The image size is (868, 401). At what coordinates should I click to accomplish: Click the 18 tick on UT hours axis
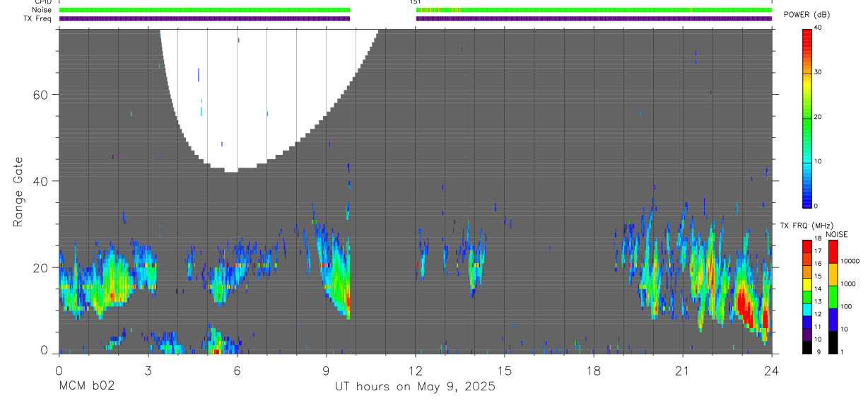[x=593, y=370]
